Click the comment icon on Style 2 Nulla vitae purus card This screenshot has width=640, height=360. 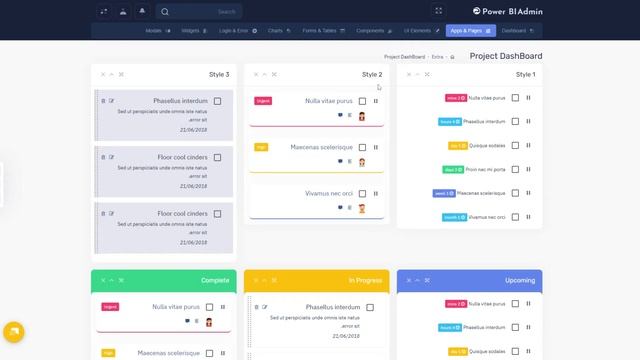(x=340, y=115)
